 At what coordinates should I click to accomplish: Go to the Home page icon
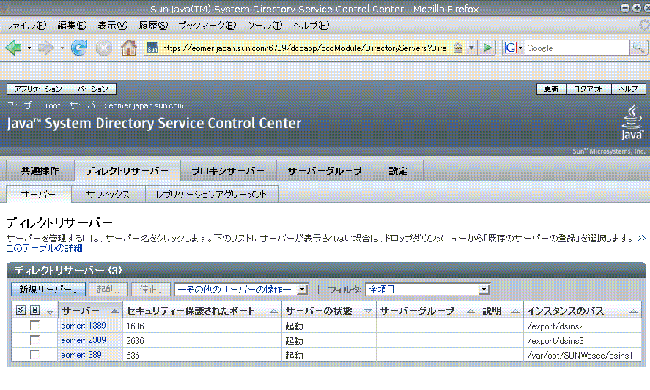point(129,48)
